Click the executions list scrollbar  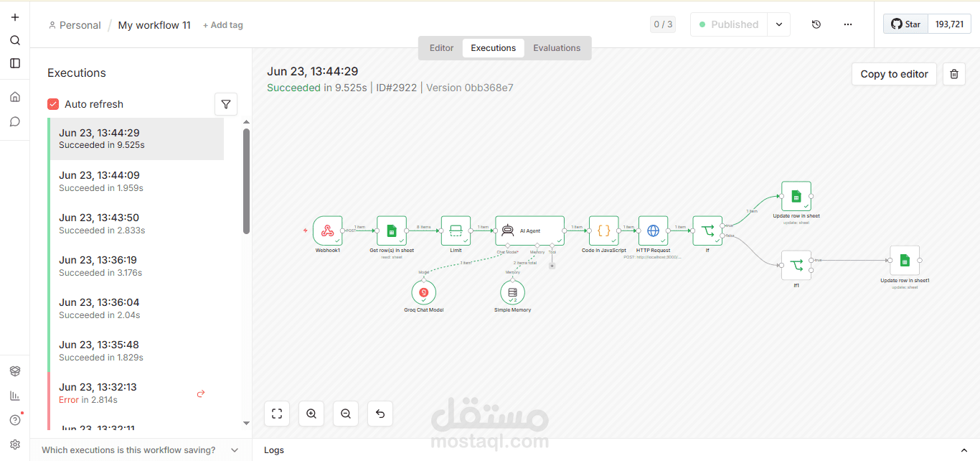[x=247, y=181]
